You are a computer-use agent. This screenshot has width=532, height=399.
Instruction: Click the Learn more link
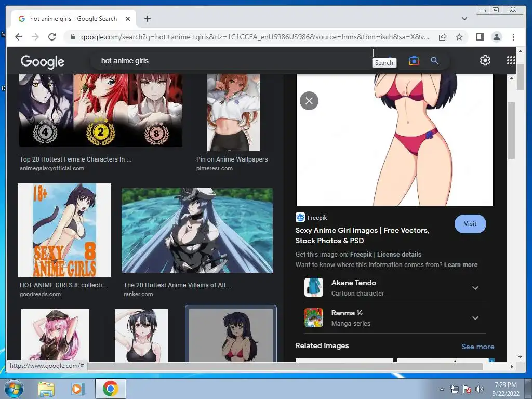[x=460, y=265]
